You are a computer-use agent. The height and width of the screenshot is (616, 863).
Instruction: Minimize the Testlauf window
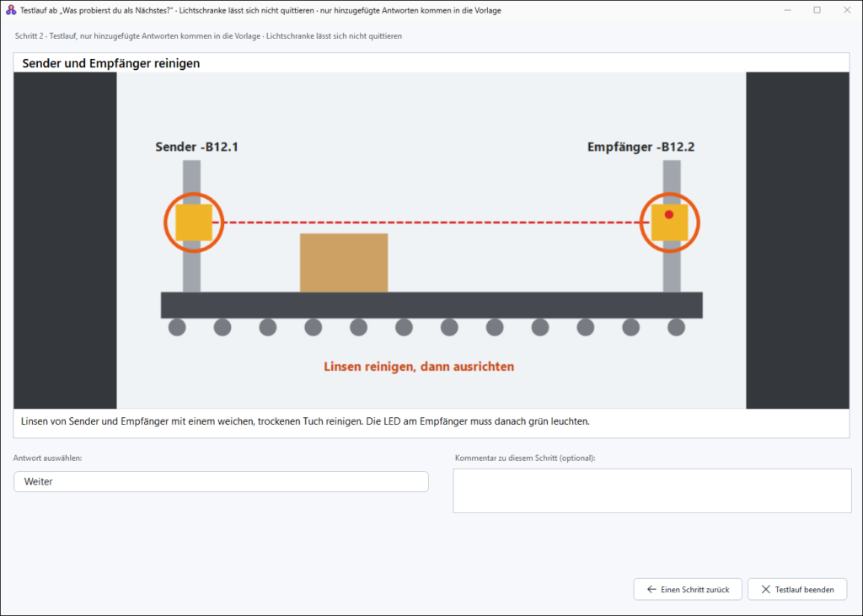click(788, 10)
